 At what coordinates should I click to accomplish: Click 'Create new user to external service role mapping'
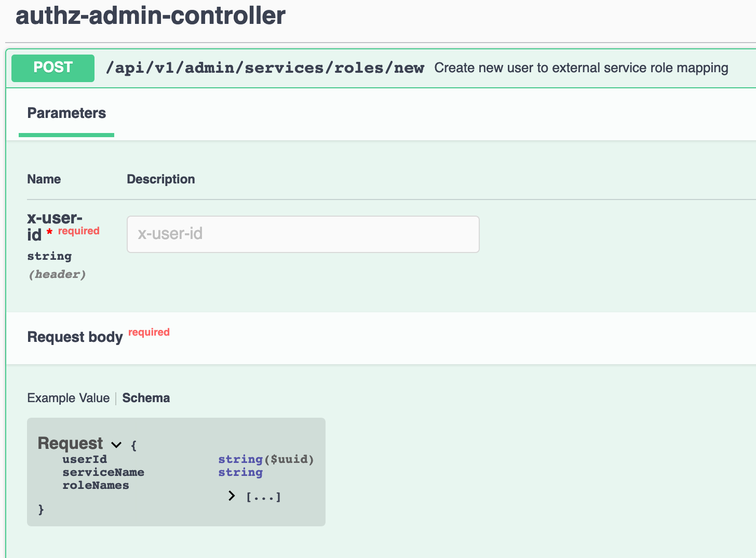(x=581, y=68)
